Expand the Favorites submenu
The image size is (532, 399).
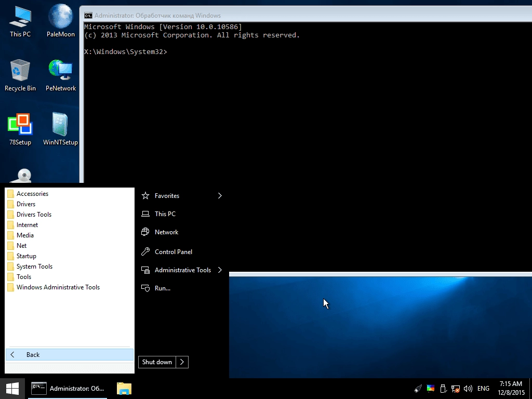pyautogui.click(x=182, y=196)
